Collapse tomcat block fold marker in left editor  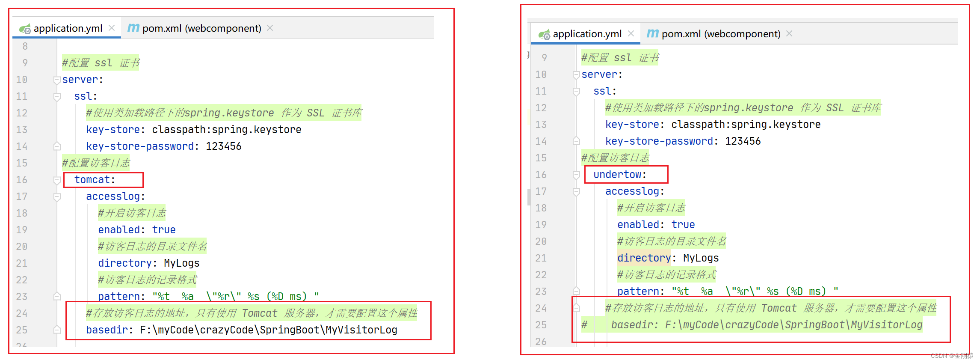pos(57,180)
